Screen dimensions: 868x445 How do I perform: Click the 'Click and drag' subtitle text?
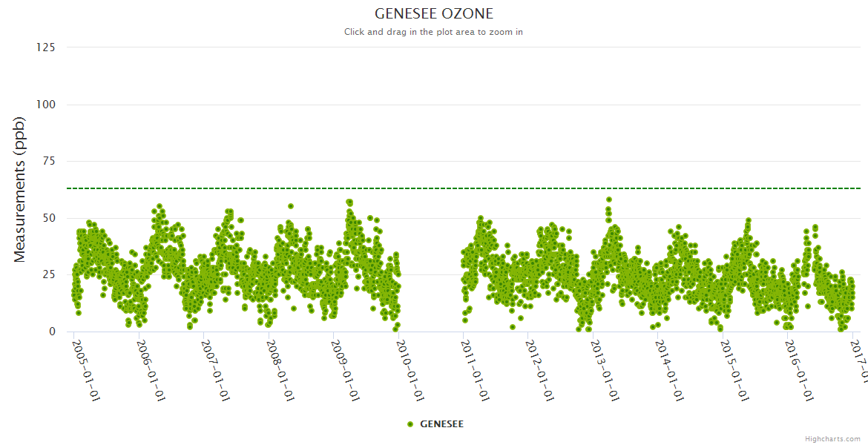coord(433,32)
